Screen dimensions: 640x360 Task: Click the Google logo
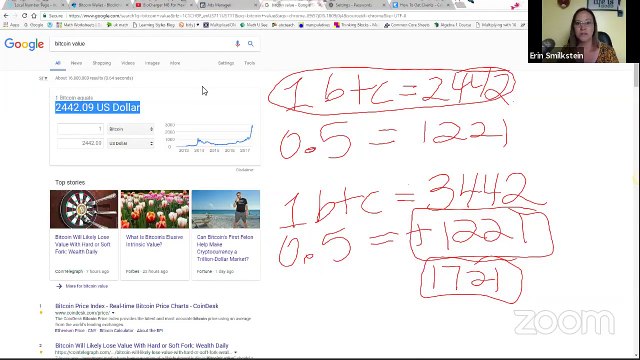[x=24, y=44]
